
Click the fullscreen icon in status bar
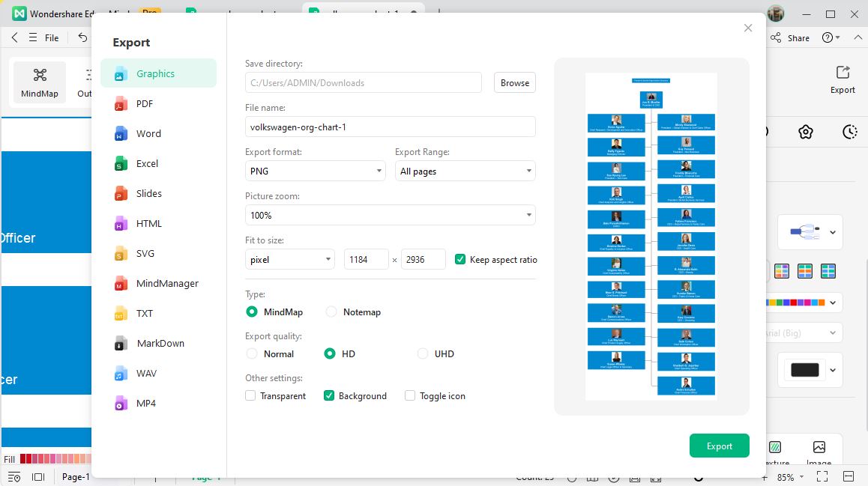[822, 476]
